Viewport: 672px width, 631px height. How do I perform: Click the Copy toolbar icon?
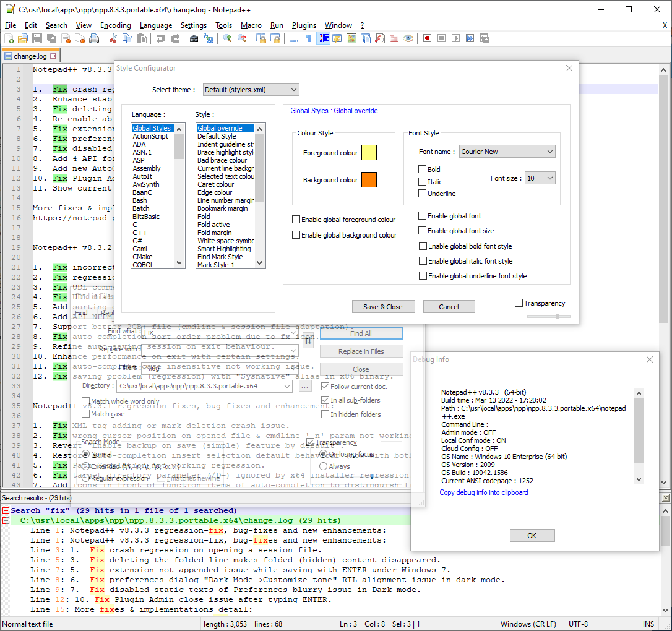pyautogui.click(x=127, y=38)
